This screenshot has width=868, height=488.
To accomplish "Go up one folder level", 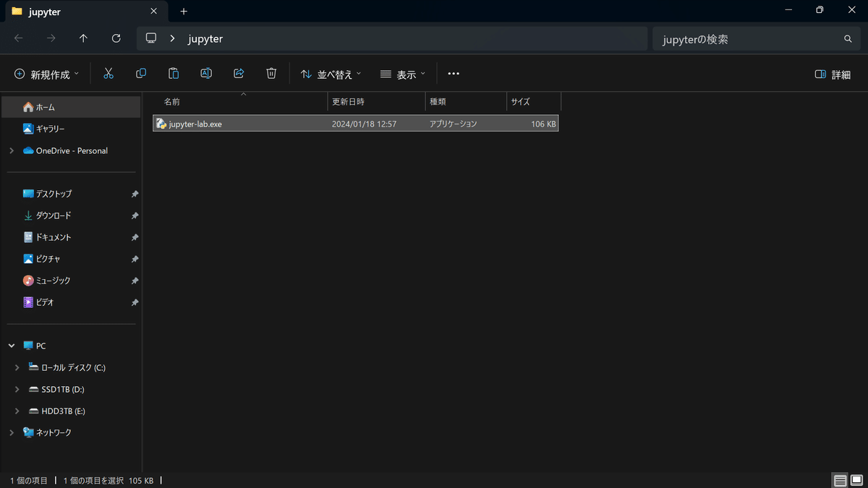I will pyautogui.click(x=83, y=38).
